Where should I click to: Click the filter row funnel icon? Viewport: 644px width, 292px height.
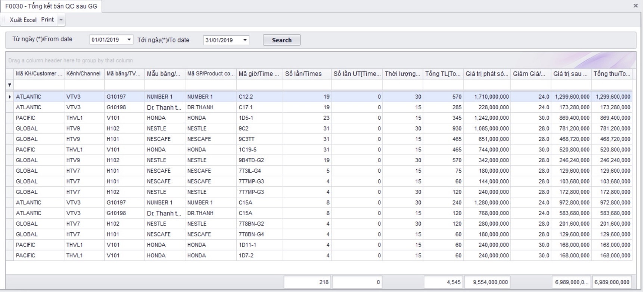pyautogui.click(x=10, y=85)
